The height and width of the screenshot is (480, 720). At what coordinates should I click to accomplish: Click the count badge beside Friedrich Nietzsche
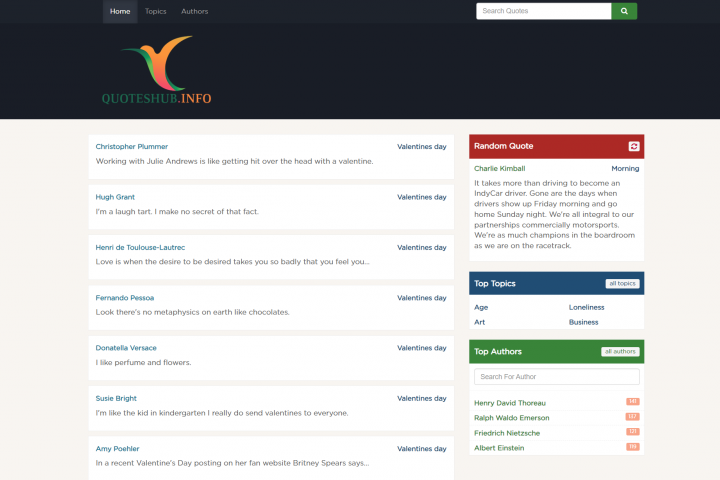pos(633,431)
